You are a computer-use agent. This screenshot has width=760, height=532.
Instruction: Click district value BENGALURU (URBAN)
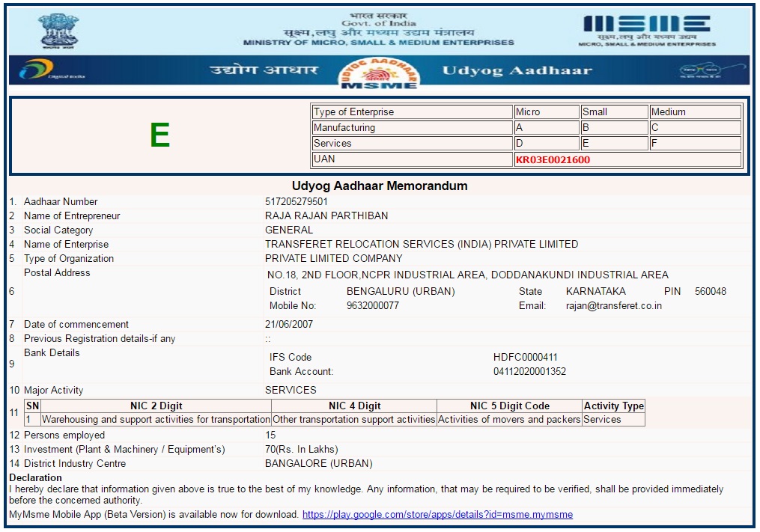[x=401, y=291]
